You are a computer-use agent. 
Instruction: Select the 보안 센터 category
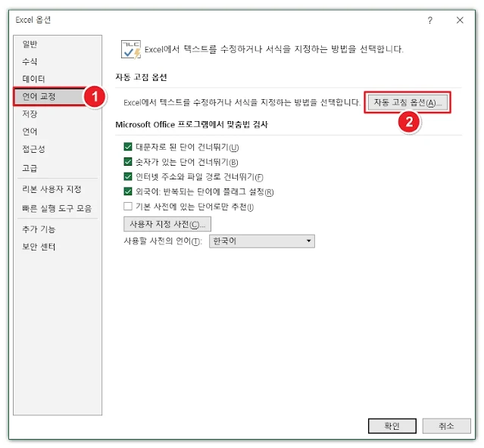[39, 247]
